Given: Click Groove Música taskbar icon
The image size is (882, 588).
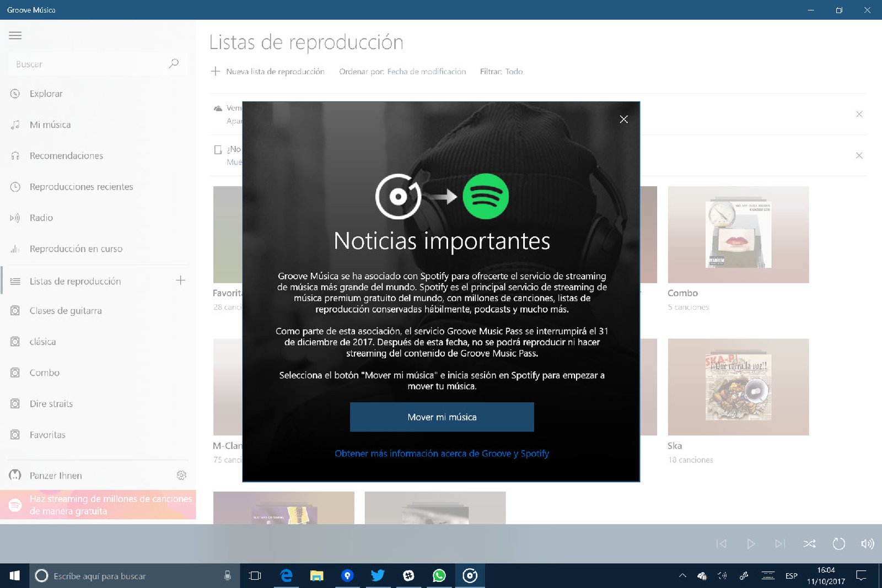Looking at the screenshot, I should pyautogui.click(x=470, y=576).
